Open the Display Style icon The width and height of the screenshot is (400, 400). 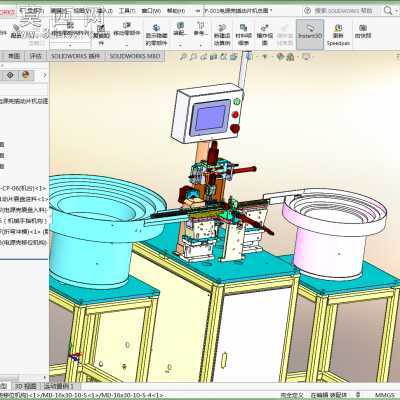tap(249, 57)
